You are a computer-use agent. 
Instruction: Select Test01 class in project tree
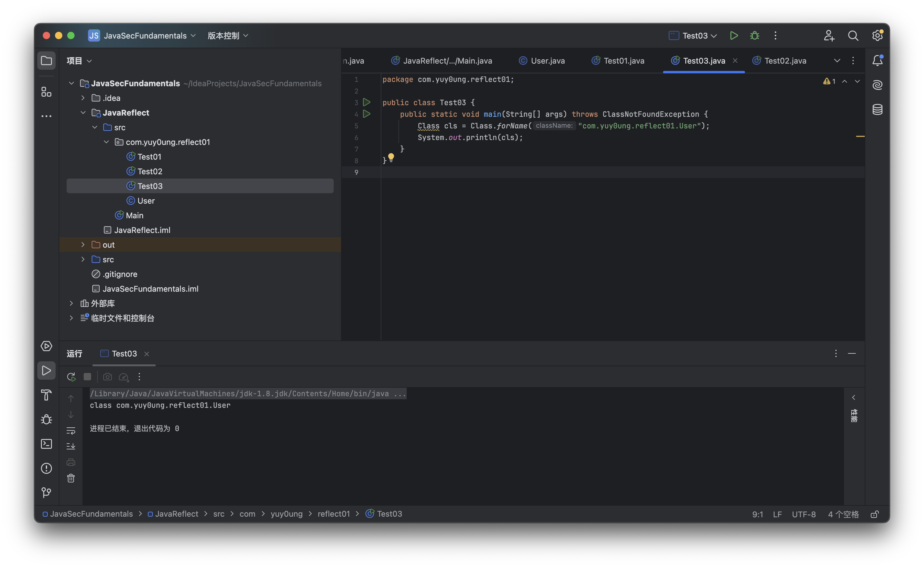(x=149, y=157)
